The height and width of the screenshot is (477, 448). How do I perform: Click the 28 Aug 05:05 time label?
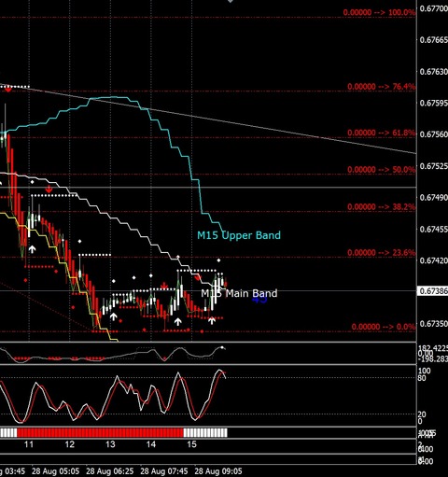click(56, 471)
